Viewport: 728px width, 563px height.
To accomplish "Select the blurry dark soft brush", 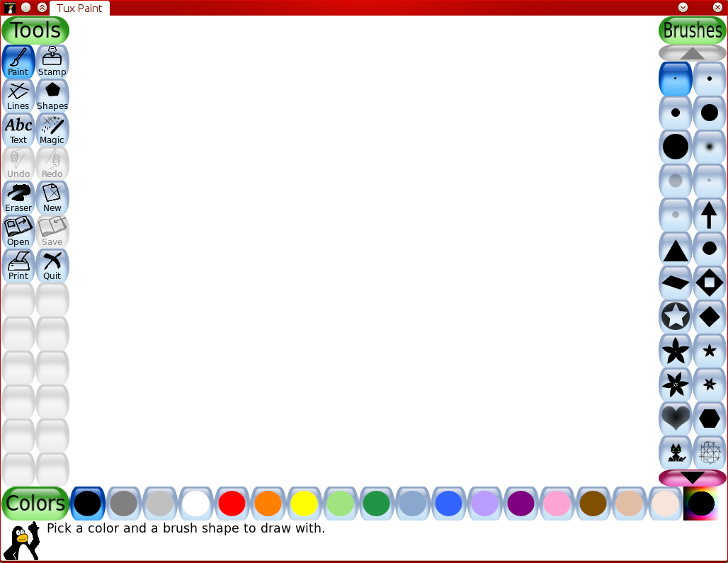I will click(x=709, y=147).
